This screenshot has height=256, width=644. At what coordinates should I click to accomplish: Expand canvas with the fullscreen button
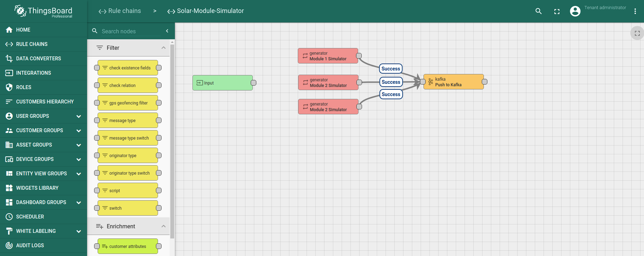point(637,33)
